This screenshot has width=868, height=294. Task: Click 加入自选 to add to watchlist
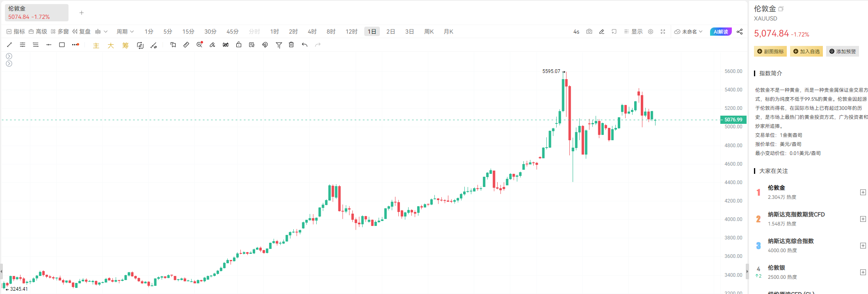tap(806, 51)
